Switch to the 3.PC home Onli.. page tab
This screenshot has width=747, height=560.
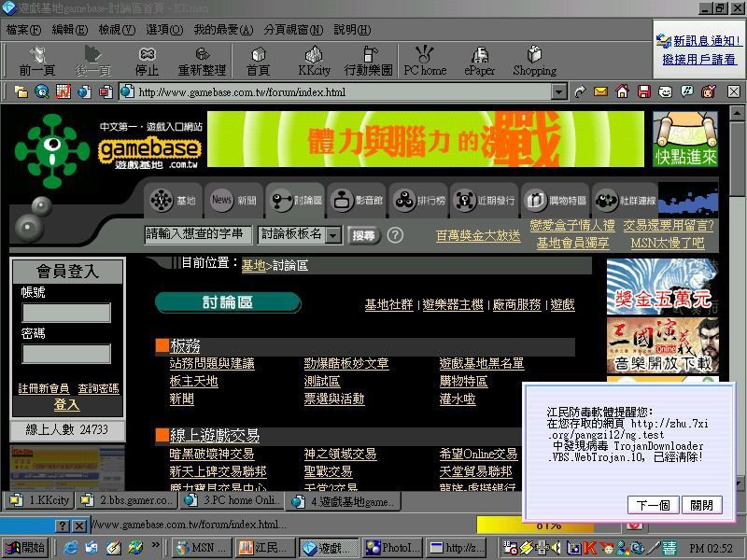point(232,500)
